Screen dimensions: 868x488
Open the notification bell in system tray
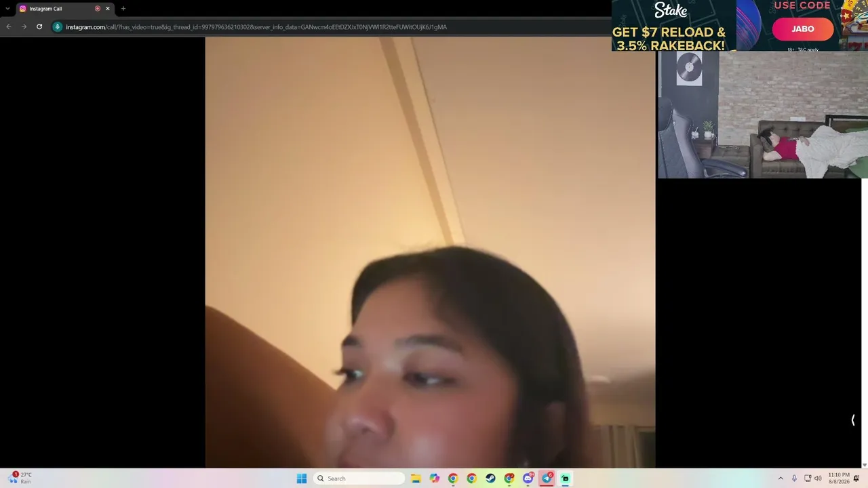pos(857,479)
